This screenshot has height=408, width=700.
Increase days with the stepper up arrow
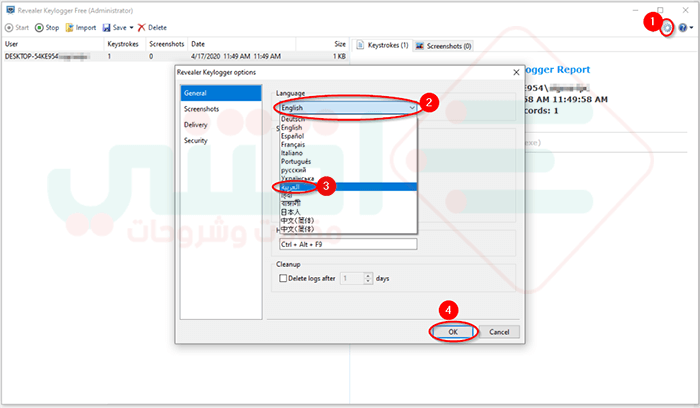tap(368, 275)
